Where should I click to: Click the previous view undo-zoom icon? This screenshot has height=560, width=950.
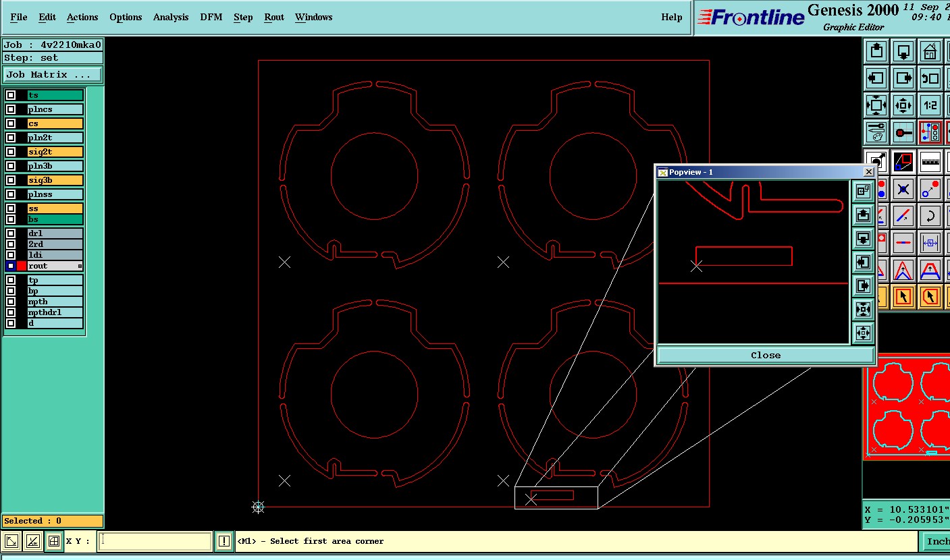tap(930, 78)
